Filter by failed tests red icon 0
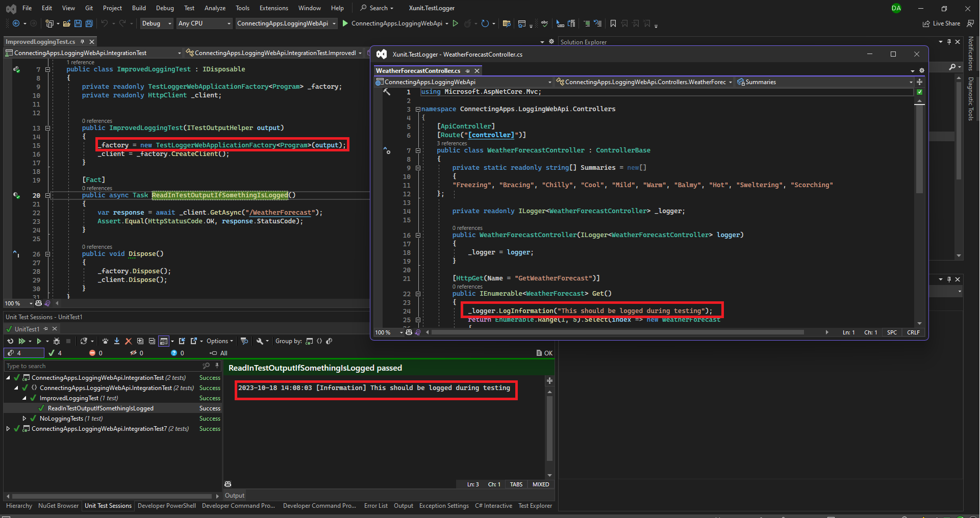980x518 pixels. pos(96,353)
